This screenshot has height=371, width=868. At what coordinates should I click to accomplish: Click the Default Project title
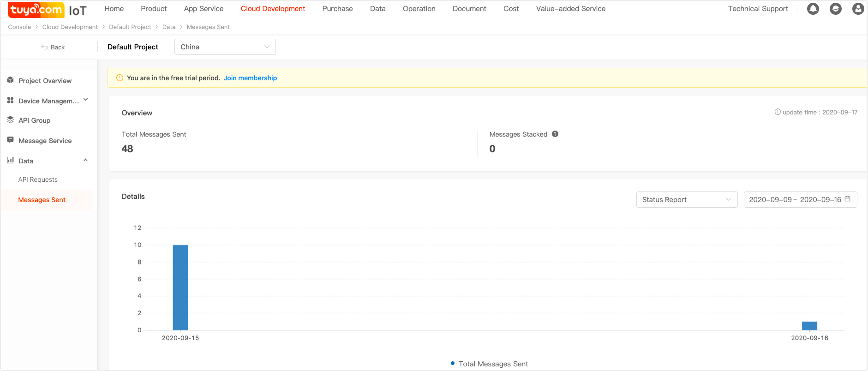133,47
